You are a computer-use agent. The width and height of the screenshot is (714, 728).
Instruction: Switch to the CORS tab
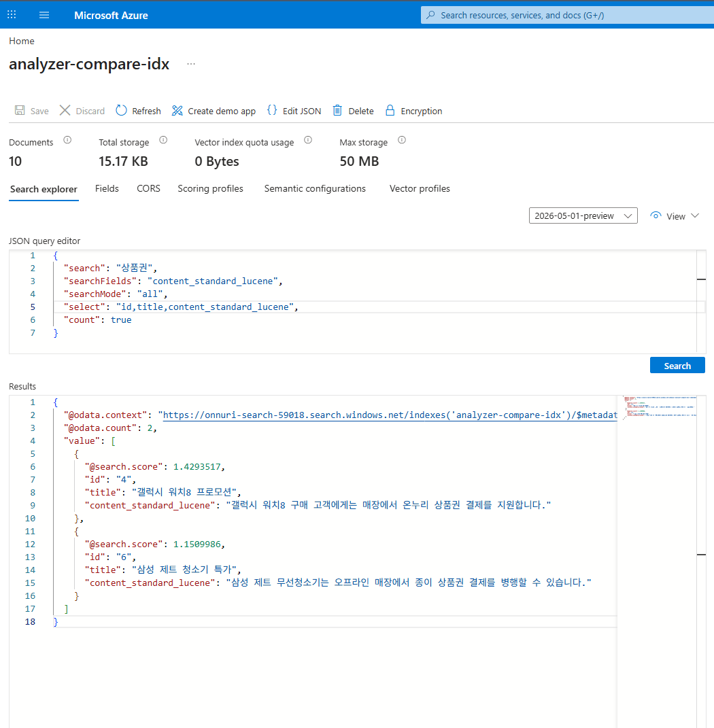(148, 188)
